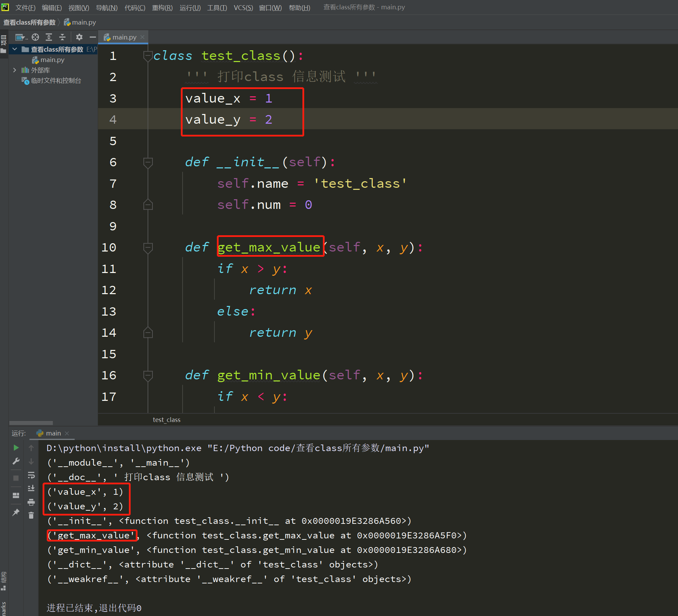Open the 工具(T) menu
Viewport: 678px width, 616px height.
217,8
